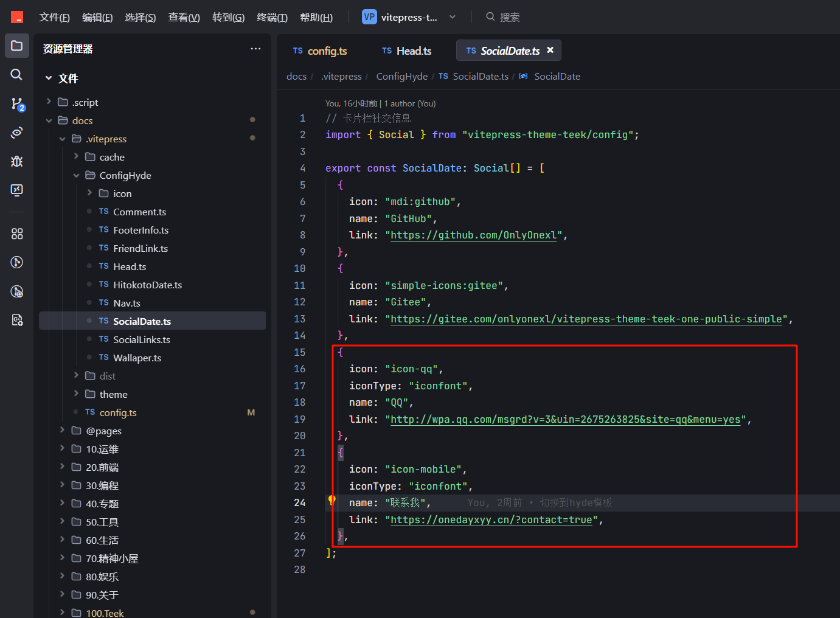Image resolution: width=840 pixels, height=618 pixels.
Task: Click the github.com/OnlyOnexl link
Action: pyautogui.click(x=474, y=235)
